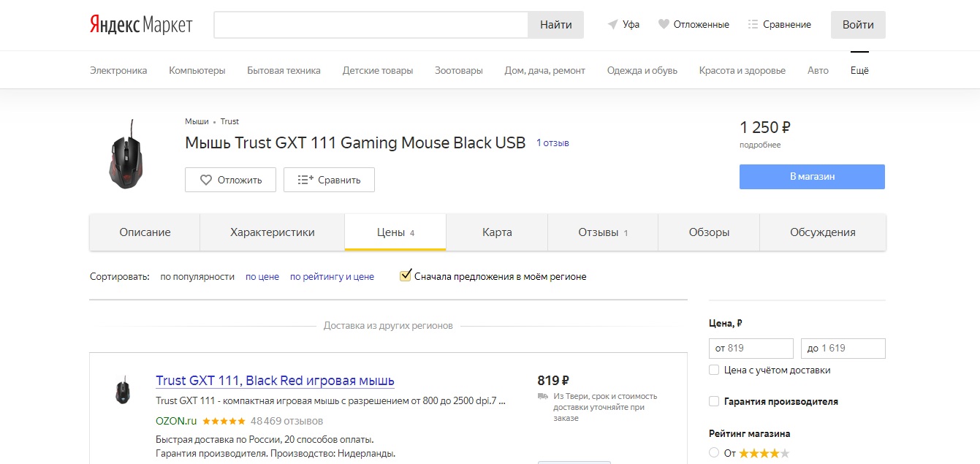Click the Сравнить button

[329, 180]
